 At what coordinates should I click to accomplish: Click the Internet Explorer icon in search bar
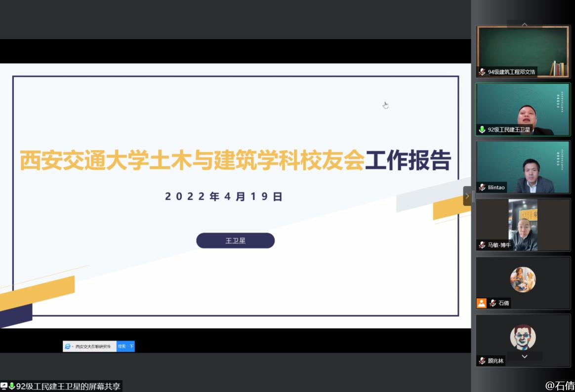68,347
